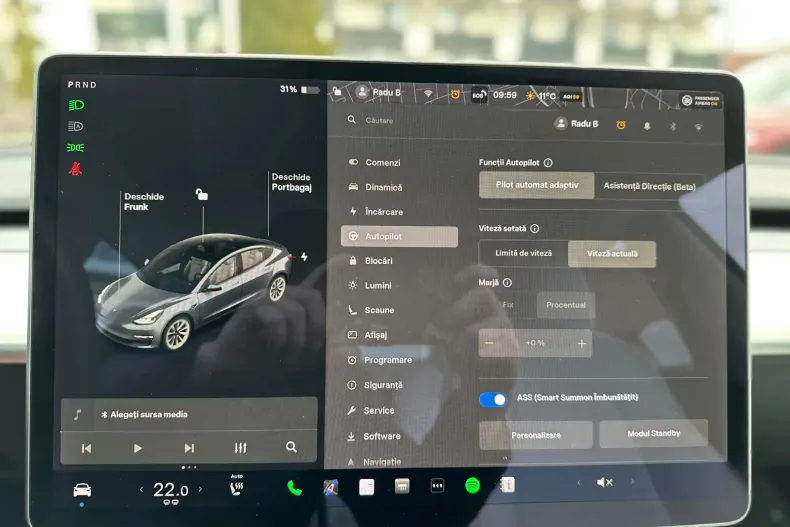The width and height of the screenshot is (790, 527).
Task: Open the Scaune settings section
Action: [371, 310]
